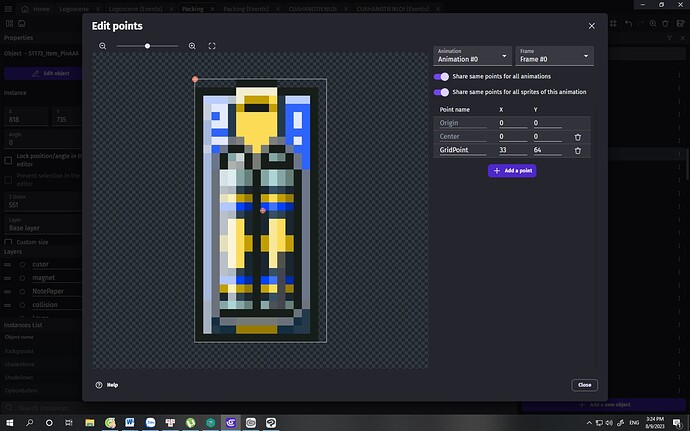Click the Close button
The width and height of the screenshot is (690, 431).
[584, 385]
